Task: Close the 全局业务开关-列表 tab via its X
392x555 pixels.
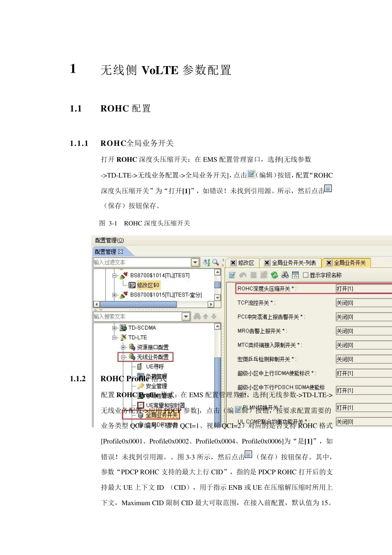Action: [267, 263]
